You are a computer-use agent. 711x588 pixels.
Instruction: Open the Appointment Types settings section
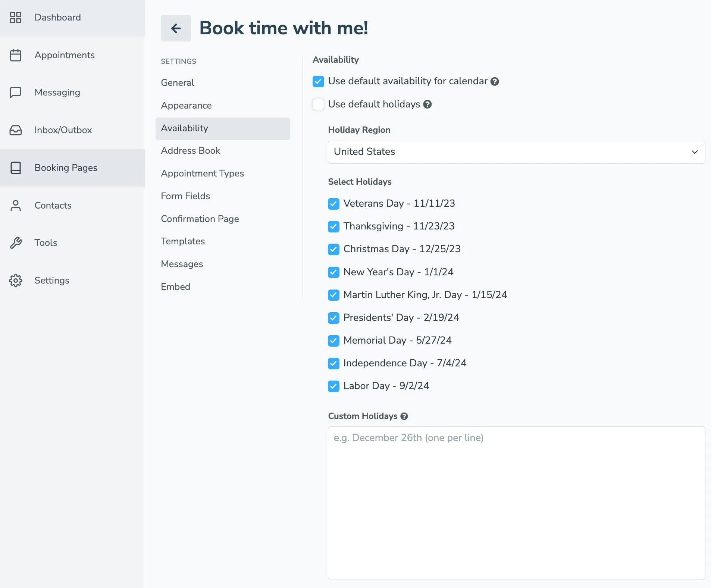pos(202,173)
